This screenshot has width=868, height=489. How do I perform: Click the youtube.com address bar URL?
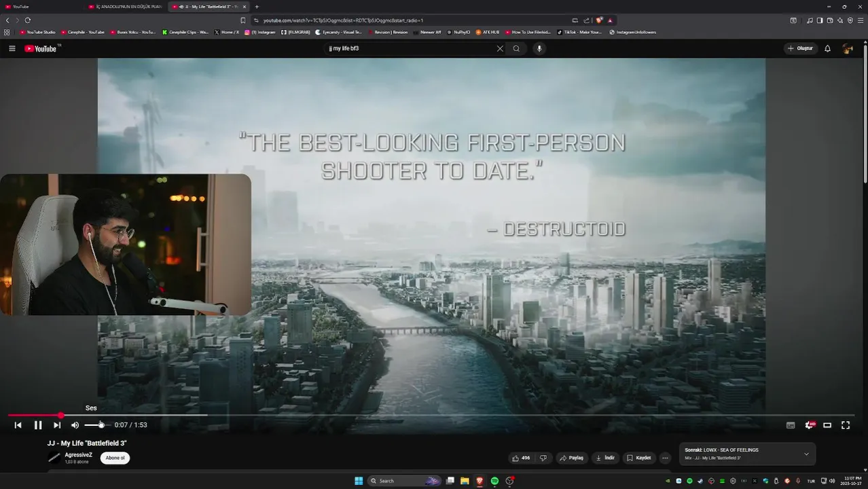343,20
